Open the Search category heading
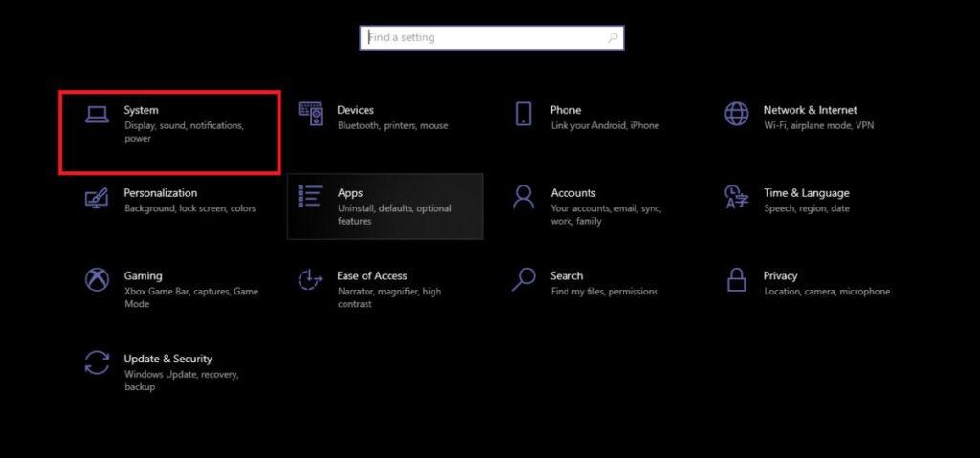 567,275
